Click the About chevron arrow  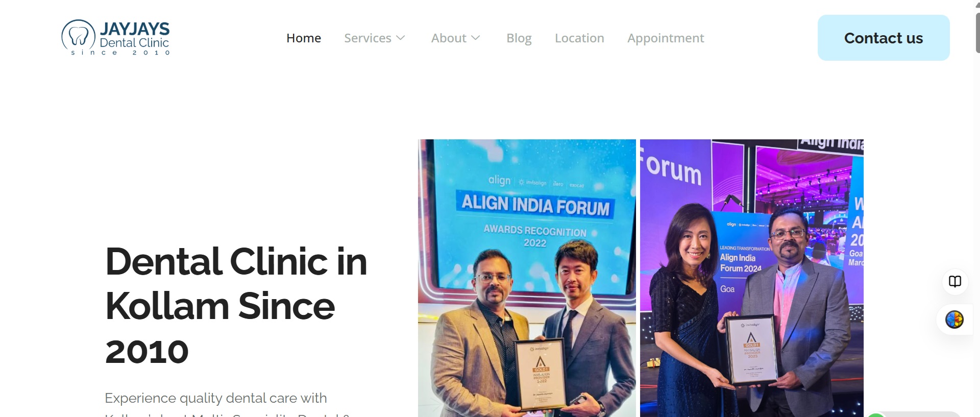click(476, 38)
